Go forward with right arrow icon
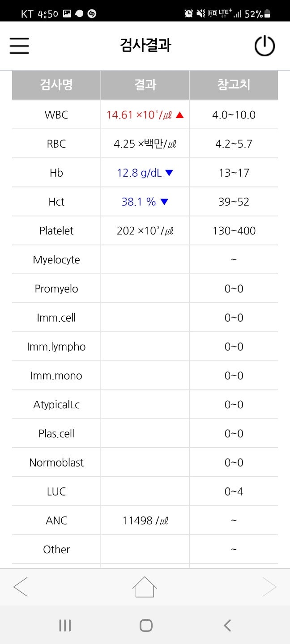 [x=269, y=587]
